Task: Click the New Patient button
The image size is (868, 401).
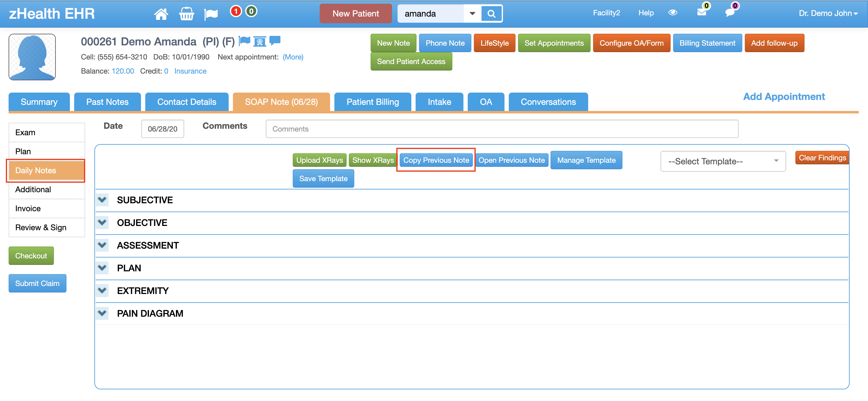Action: (x=356, y=13)
